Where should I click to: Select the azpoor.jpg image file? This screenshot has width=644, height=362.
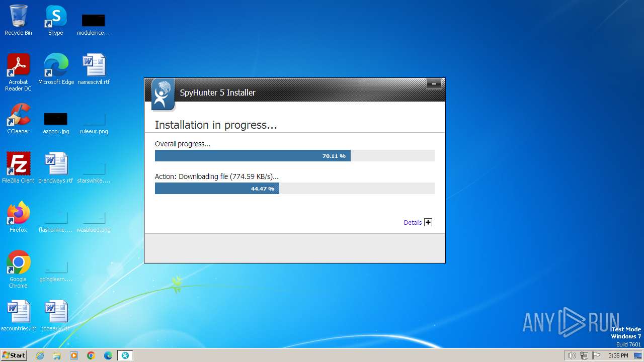point(56,123)
